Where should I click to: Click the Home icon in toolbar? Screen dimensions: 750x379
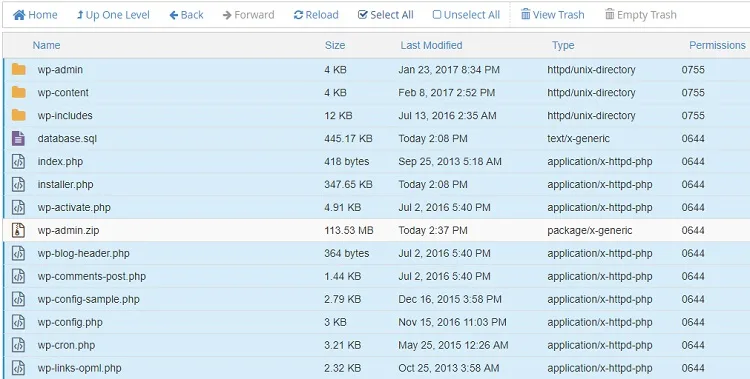point(19,15)
